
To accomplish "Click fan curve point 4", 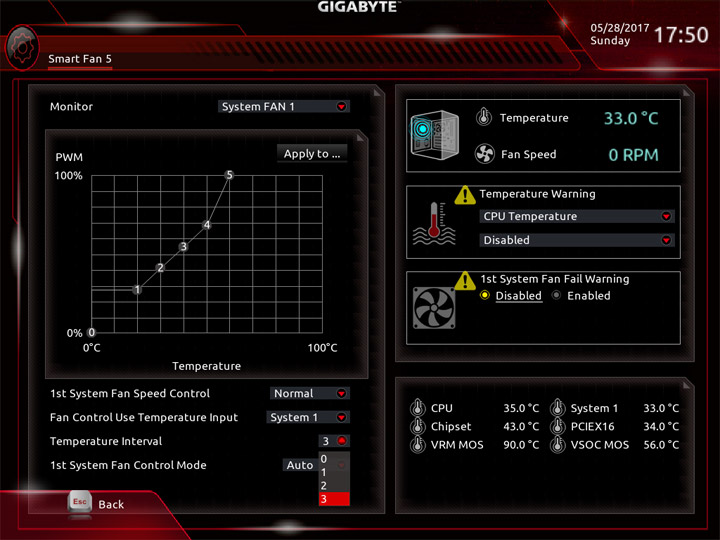I will [x=207, y=225].
